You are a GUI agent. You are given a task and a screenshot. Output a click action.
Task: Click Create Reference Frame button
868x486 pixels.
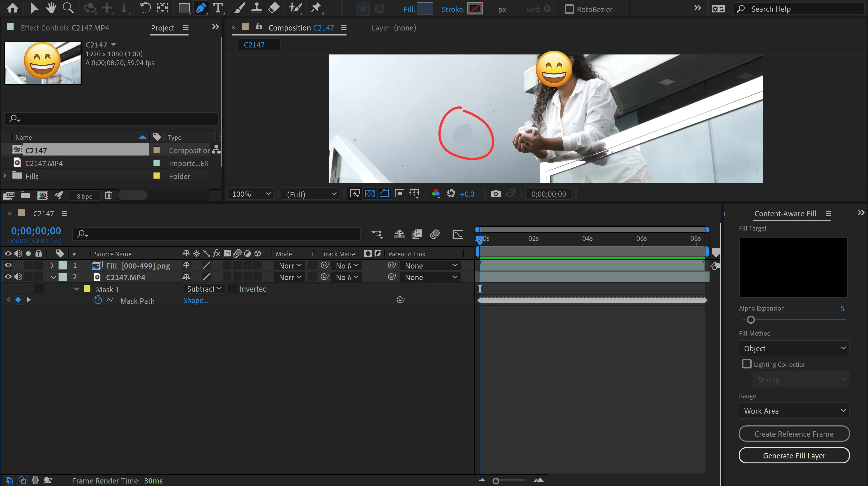click(794, 434)
